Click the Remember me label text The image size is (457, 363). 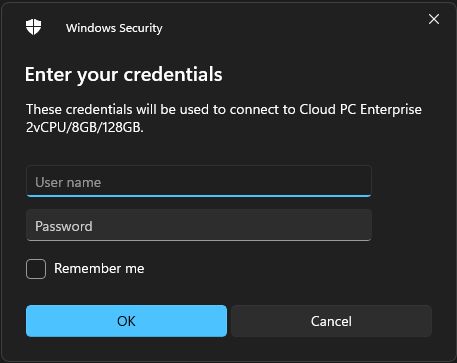(x=99, y=268)
